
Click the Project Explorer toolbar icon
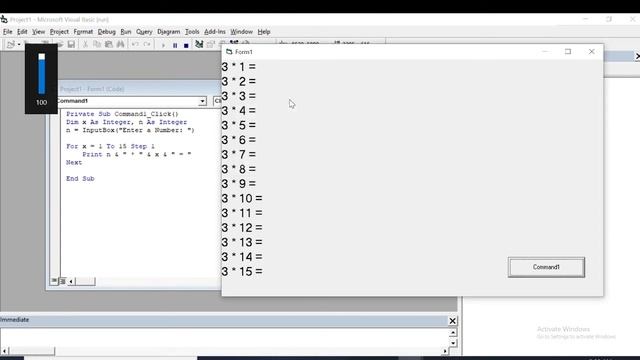tap(199, 44)
